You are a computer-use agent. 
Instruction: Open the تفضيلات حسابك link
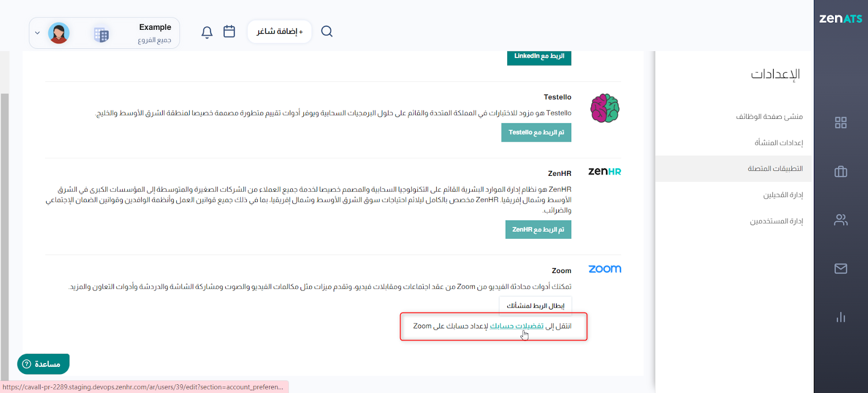point(516,326)
